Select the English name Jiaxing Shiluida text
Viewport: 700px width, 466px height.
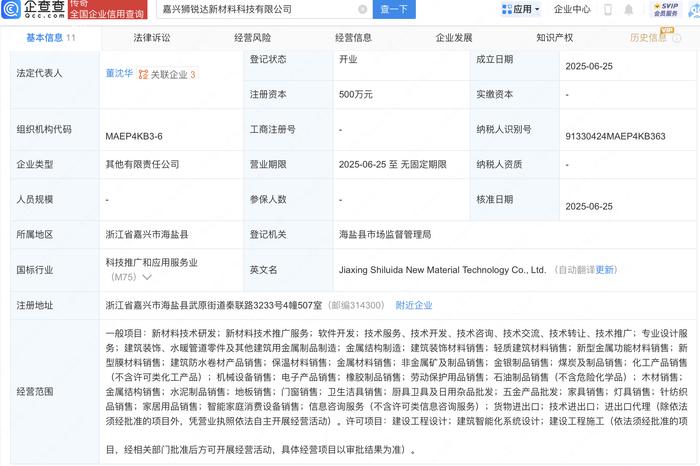click(x=442, y=270)
